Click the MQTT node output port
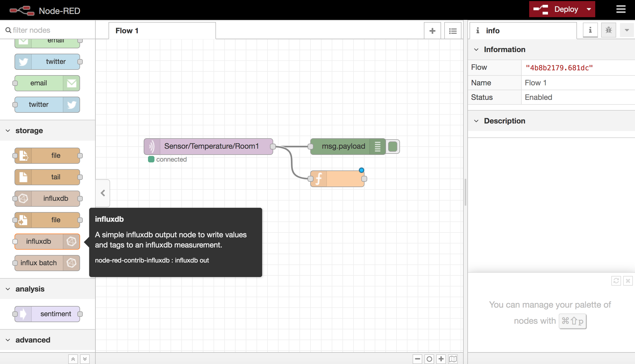Viewport: 635px width, 364px height. pos(273,146)
